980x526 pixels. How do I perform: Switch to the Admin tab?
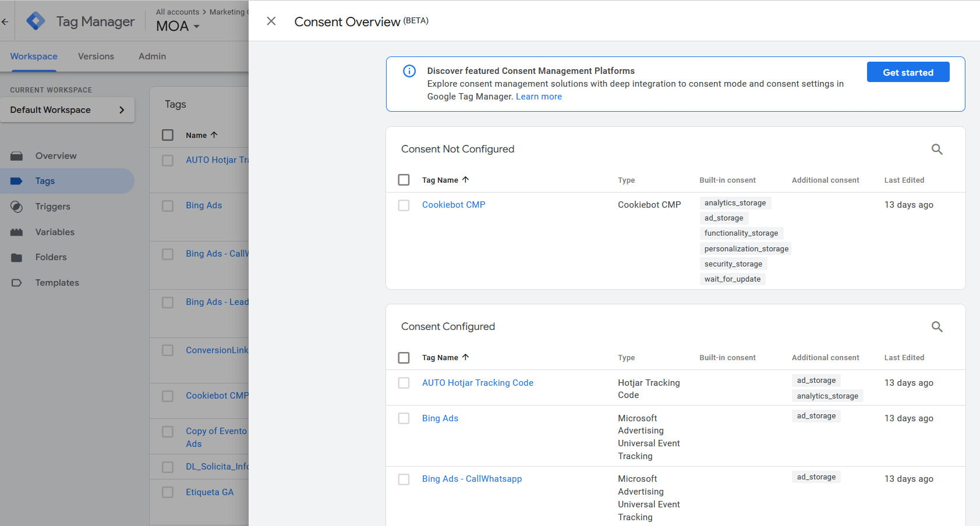pyautogui.click(x=152, y=56)
